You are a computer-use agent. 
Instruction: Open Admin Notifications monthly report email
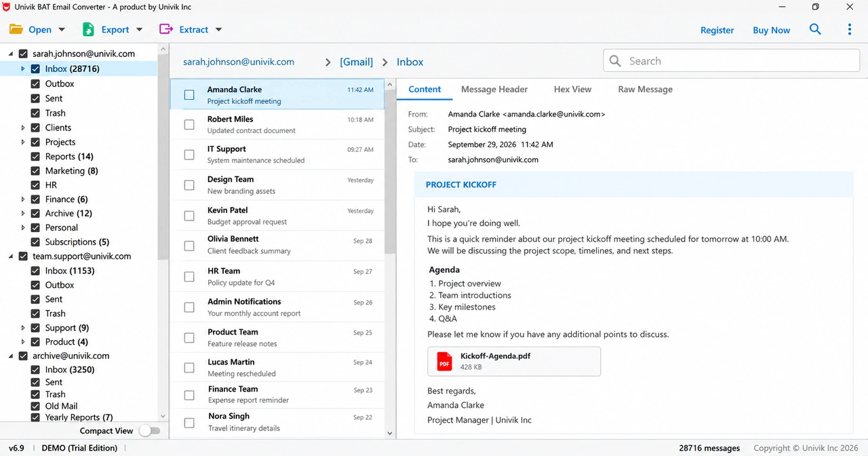click(277, 307)
